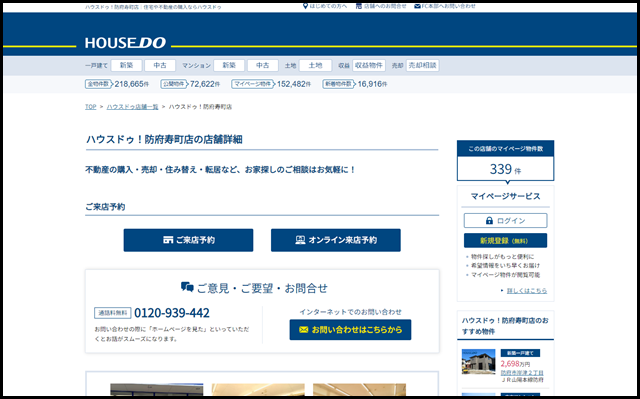The image size is (640, 399).
Task: Click the 全物件数 badge
Action: pyautogui.click(x=98, y=84)
